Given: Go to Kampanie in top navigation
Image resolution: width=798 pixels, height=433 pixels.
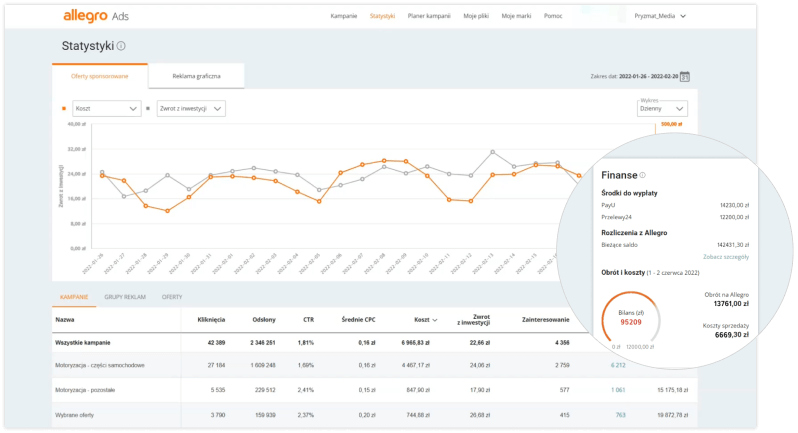Looking at the screenshot, I should [343, 17].
